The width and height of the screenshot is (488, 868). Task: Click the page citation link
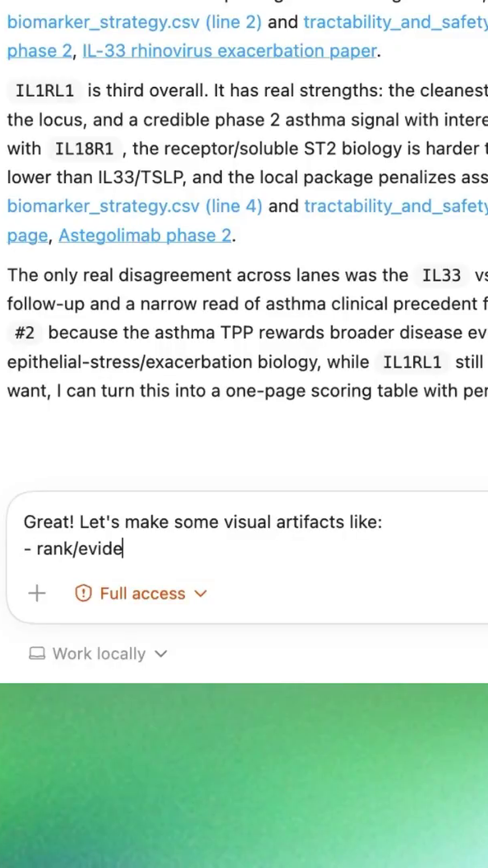pyautogui.click(x=26, y=235)
